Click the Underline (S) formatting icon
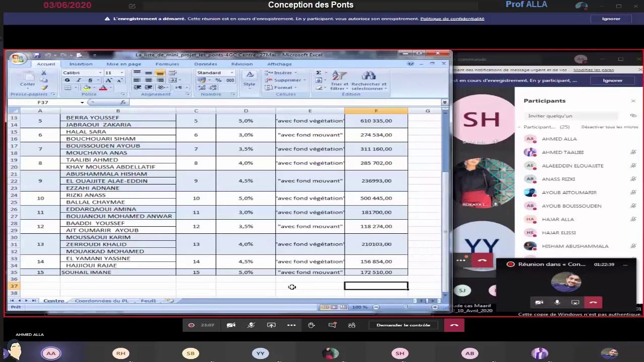The width and height of the screenshot is (644, 362). tap(90, 80)
